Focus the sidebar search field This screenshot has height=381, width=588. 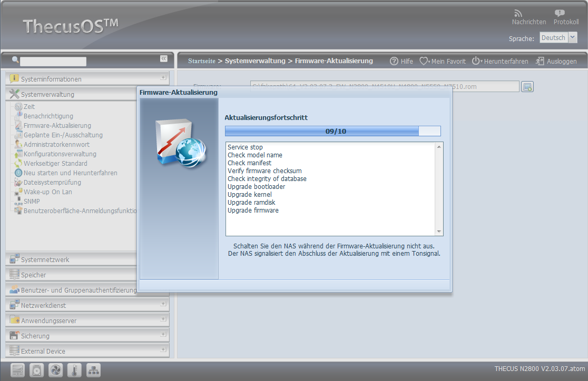(53, 62)
